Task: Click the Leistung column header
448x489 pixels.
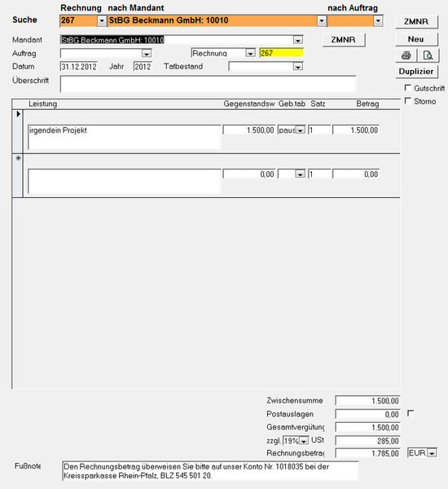Action: 43,104
